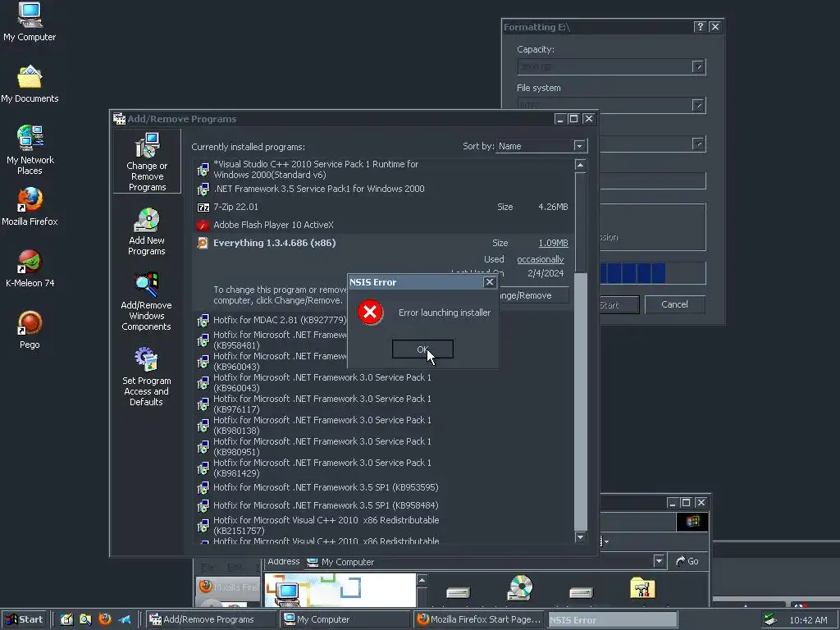Click the Change/Remove button

(533, 295)
